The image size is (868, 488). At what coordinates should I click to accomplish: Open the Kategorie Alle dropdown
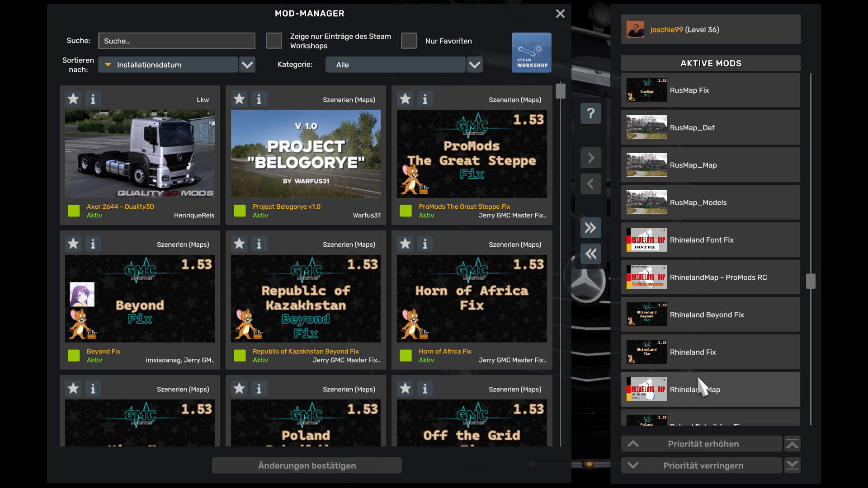(396, 65)
